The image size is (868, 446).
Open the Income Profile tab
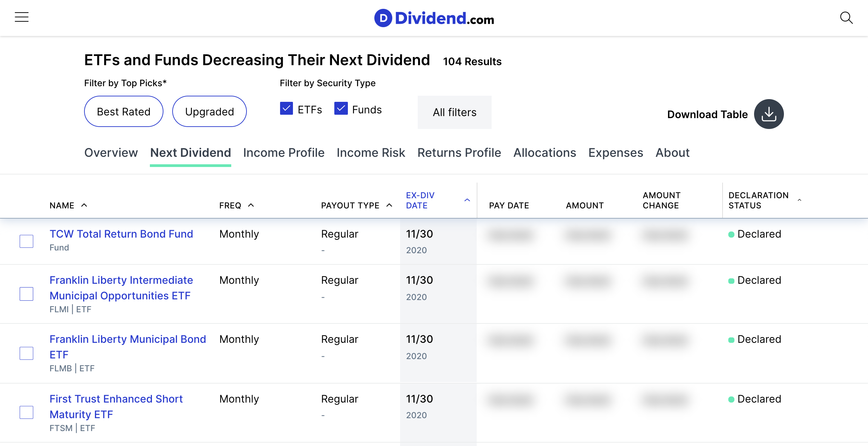click(284, 153)
